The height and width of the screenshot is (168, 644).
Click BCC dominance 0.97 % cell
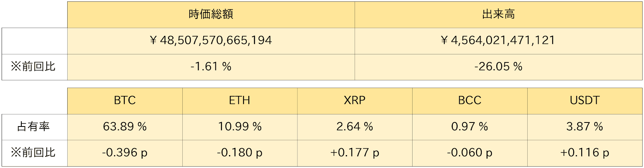tap(470, 127)
